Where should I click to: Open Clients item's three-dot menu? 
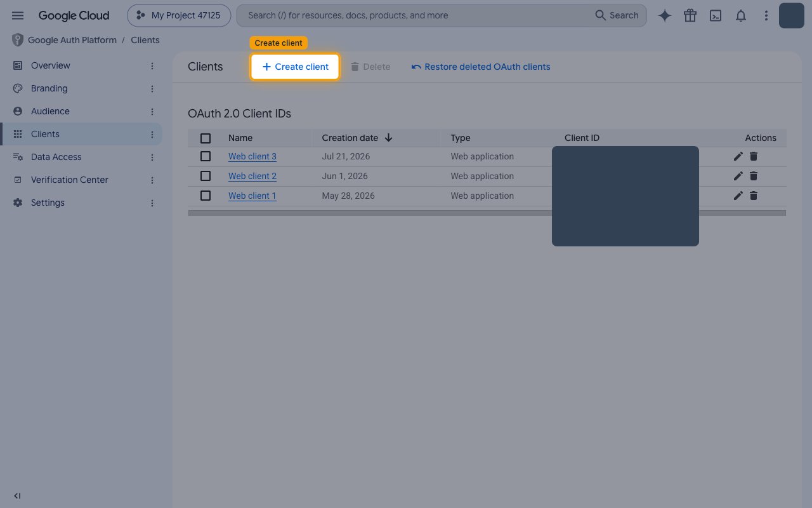(152, 134)
